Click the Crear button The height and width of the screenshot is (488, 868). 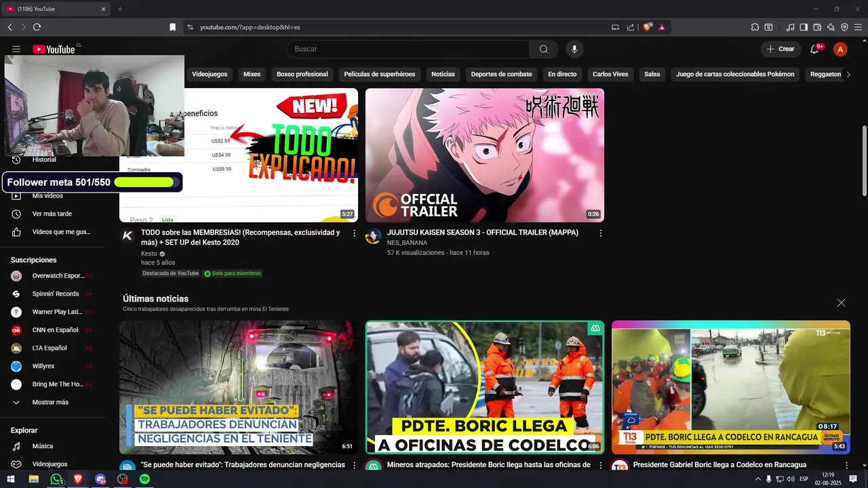[780, 49]
